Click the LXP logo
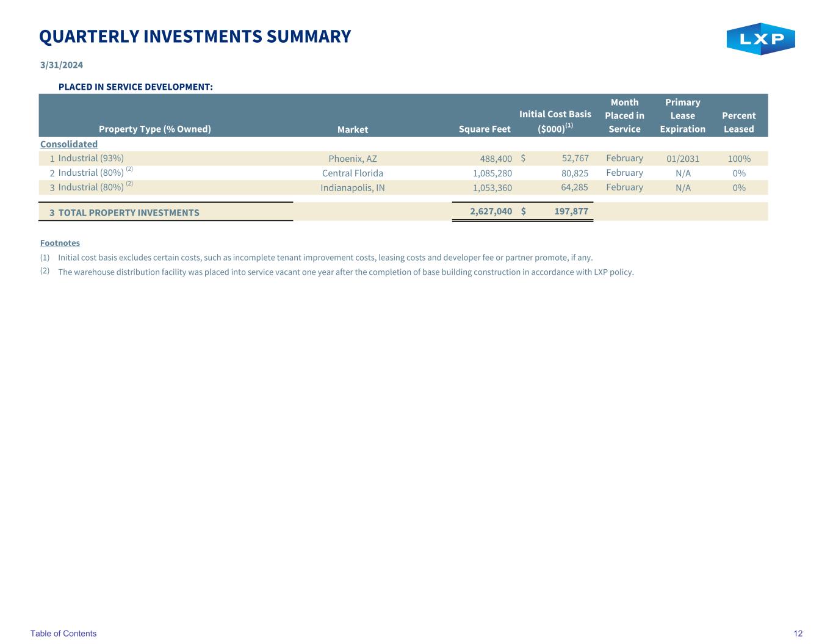The width and height of the screenshot is (833, 644). point(760,39)
